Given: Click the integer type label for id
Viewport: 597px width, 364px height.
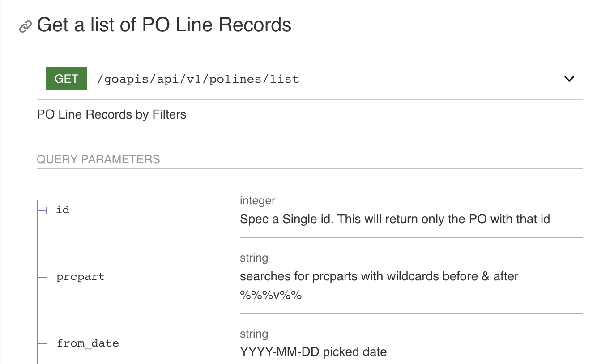Looking at the screenshot, I should click(x=258, y=201).
